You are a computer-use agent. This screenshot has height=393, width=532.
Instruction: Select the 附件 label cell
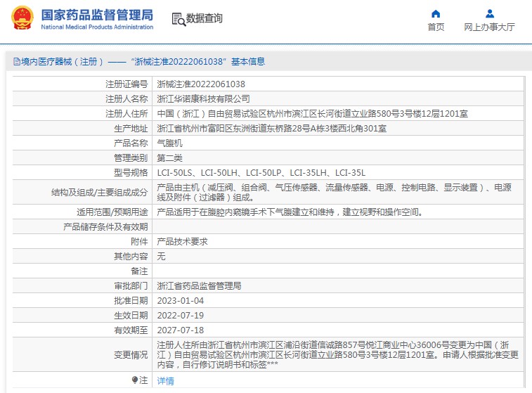tap(139, 242)
